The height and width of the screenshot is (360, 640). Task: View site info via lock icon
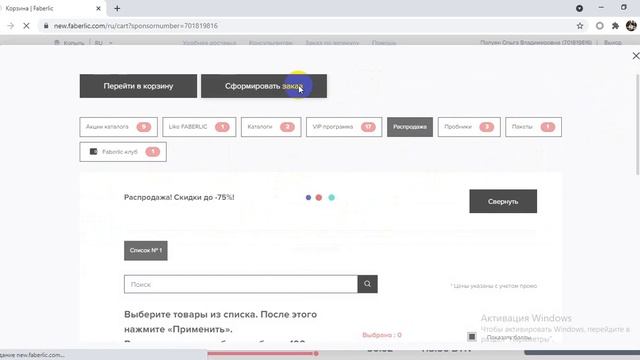(x=46, y=26)
